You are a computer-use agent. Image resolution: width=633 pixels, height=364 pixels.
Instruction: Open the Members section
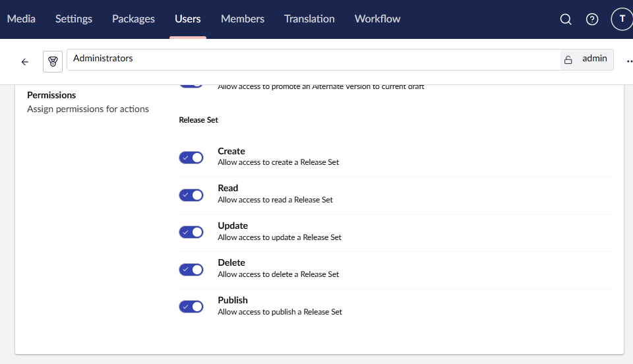coord(243,19)
